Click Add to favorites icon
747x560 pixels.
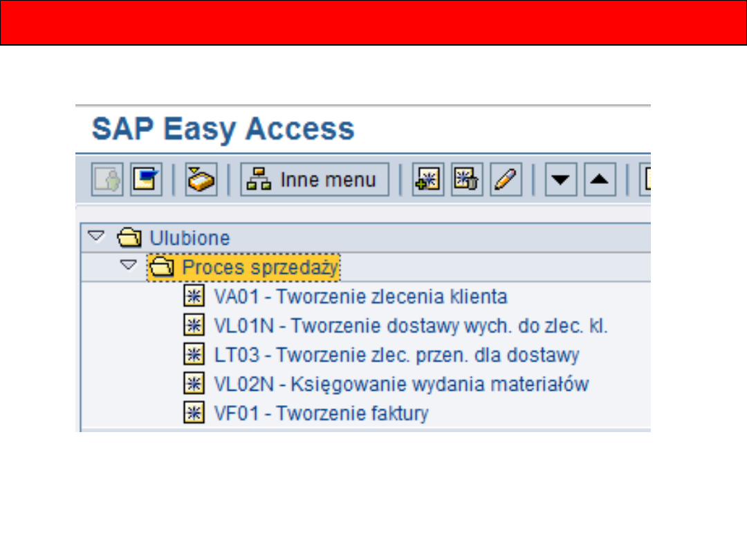click(x=428, y=180)
